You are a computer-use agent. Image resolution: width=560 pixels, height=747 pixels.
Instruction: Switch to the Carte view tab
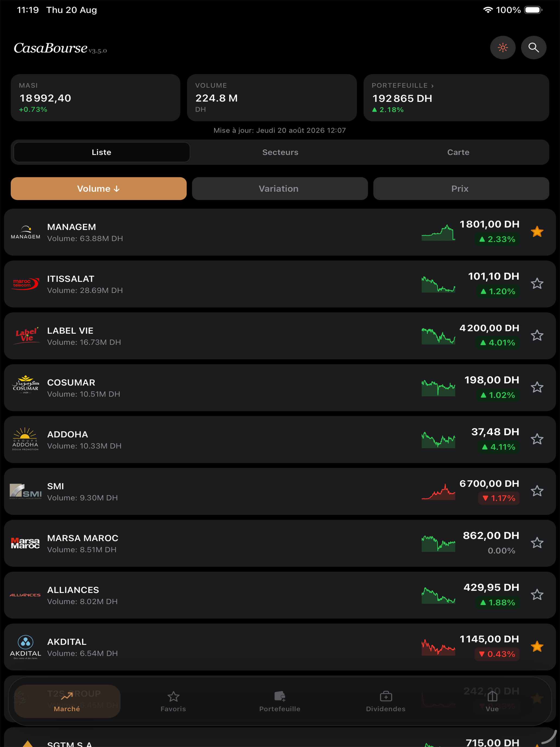(x=458, y=152)
